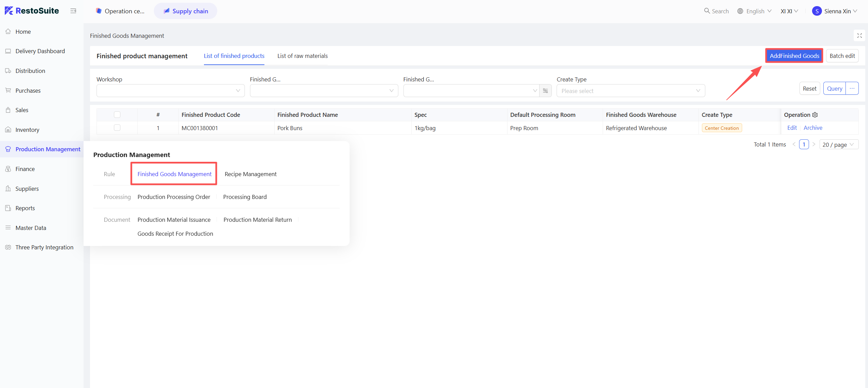
Task: Click the Operation column settings gear
Action: point(815,115)
